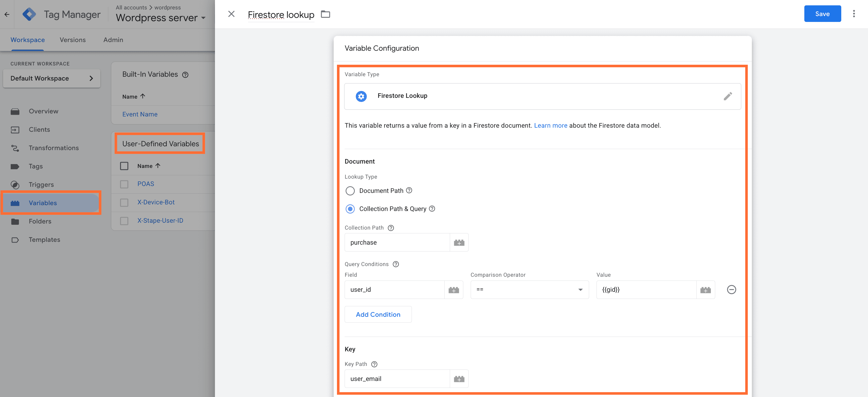Click the folder icon beside Firestore lookup title
The image size is (868, 397).
(325, 14)
